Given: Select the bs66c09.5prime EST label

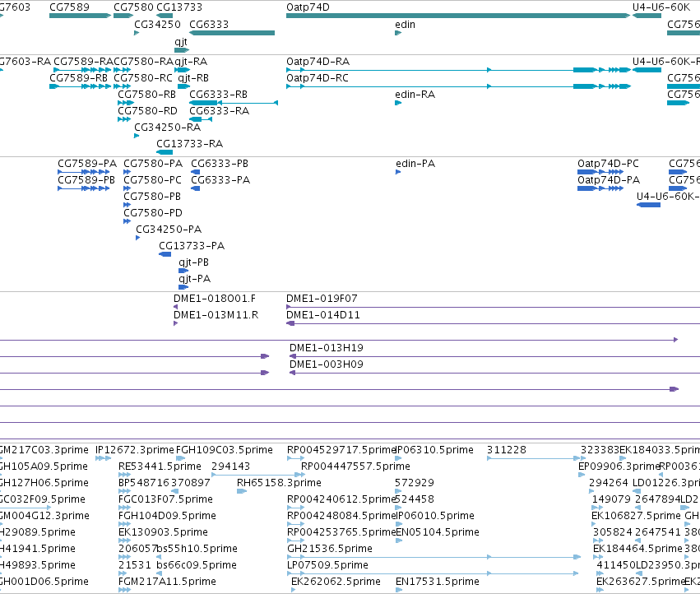Looking at the screenshot, I should point(197,565).
